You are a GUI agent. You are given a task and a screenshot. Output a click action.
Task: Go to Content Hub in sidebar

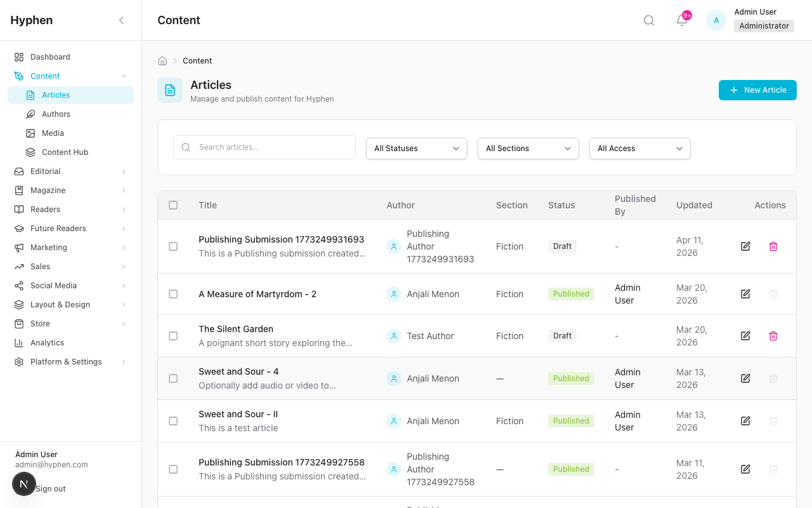click(x=65, y=152)
